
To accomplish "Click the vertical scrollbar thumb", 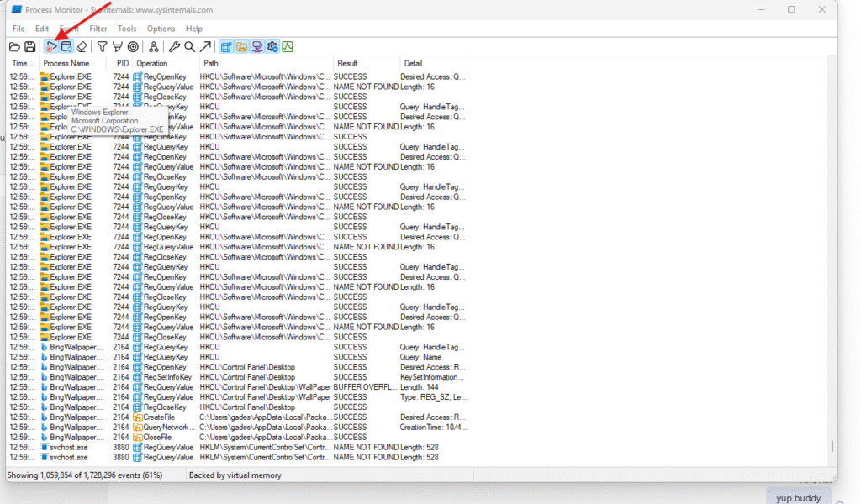I will (x=832, y=446).
